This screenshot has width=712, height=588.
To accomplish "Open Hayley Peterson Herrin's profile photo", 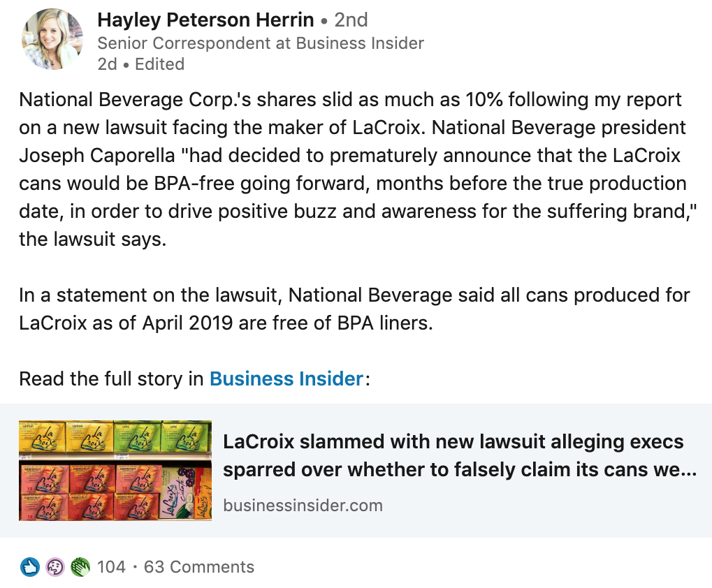I will 52,39.
